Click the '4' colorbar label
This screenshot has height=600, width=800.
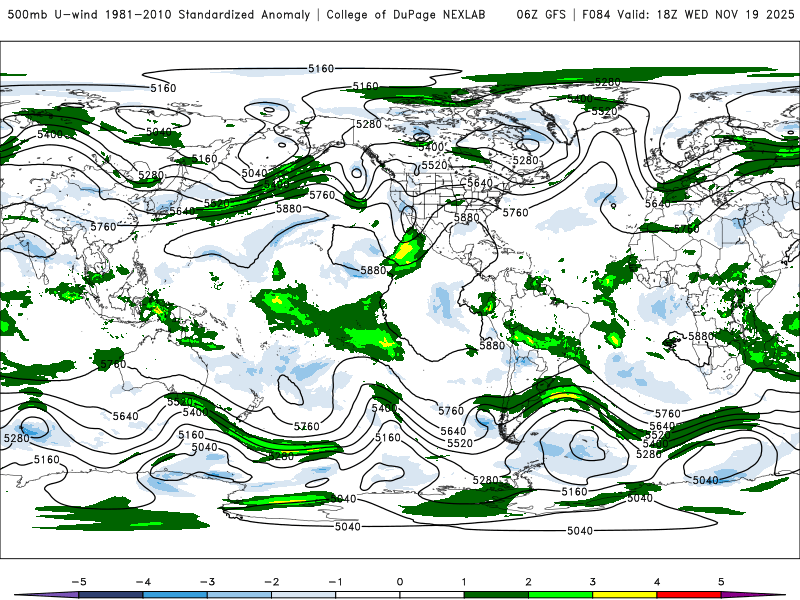(657, 582)
